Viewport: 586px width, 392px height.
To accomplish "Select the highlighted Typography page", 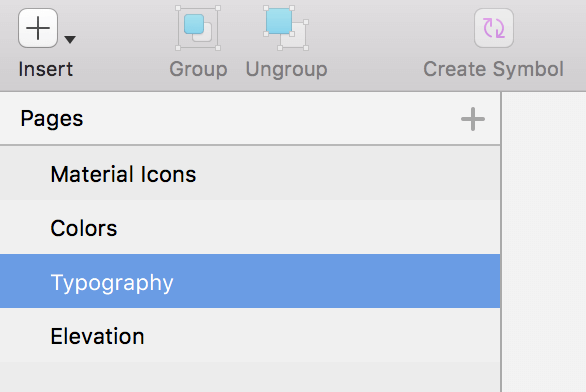I will point(250,281).
